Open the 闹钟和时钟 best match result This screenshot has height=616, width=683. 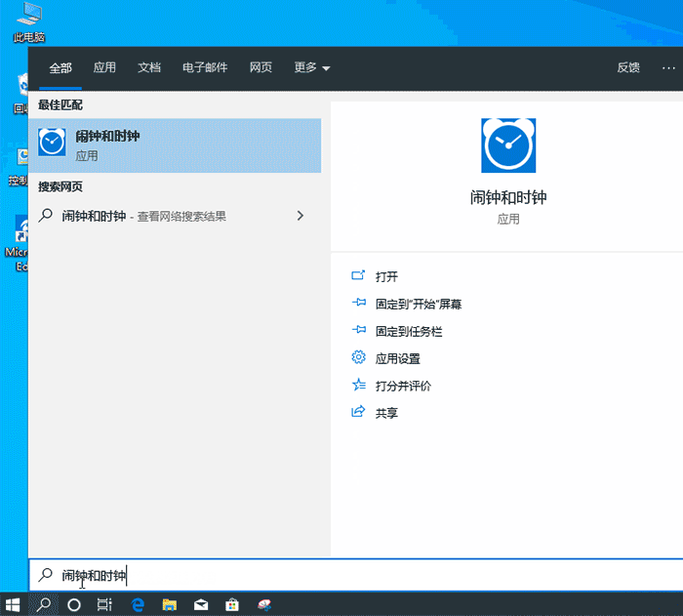click(176, 145)
